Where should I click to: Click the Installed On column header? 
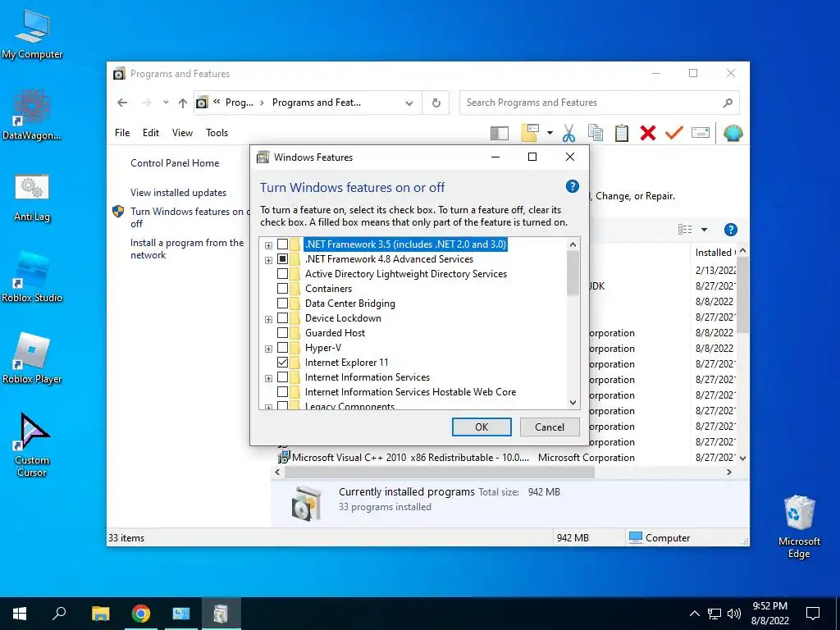click(714, 253)
